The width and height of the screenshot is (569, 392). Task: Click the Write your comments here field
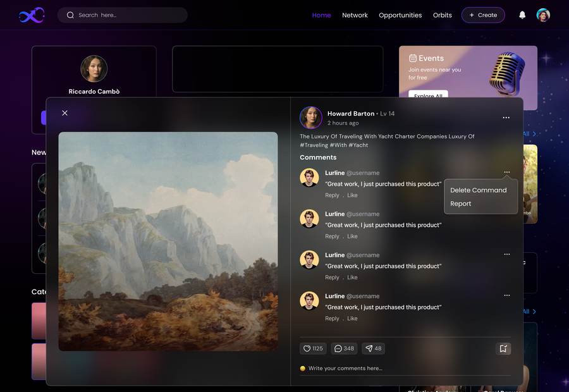(x=405, y=369)
